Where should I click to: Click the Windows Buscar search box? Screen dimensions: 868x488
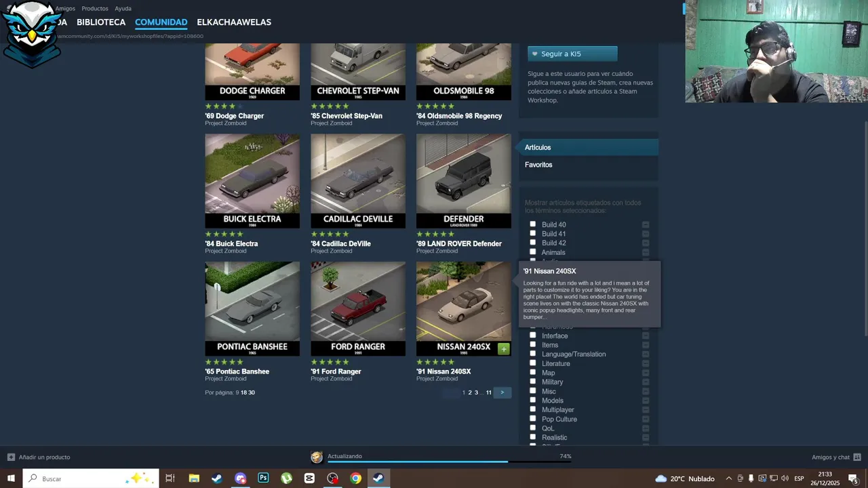tap(91, 479)
